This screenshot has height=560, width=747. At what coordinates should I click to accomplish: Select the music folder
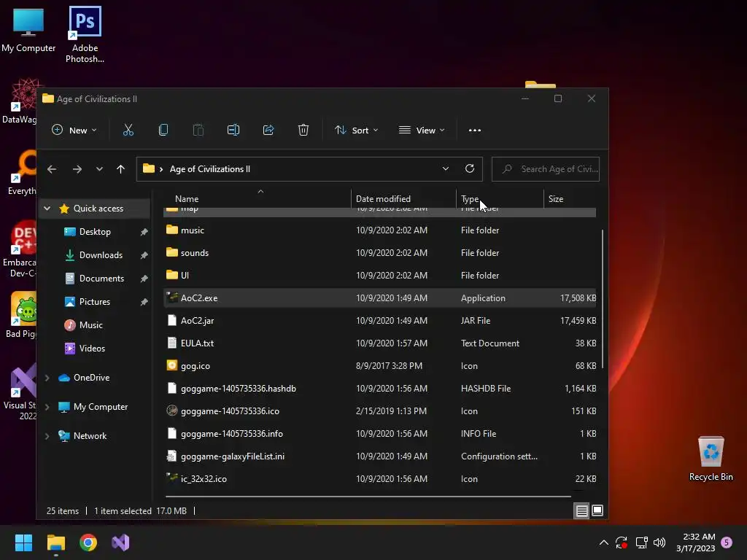point(379,230)
